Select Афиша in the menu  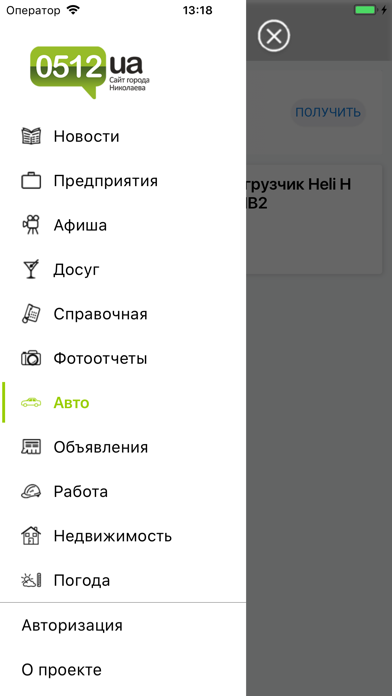point(123,225)
